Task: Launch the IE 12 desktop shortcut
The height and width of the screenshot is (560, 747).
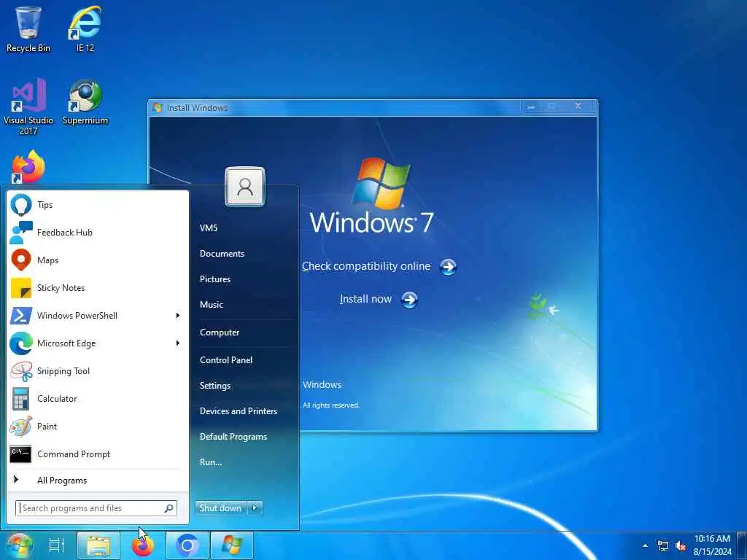Action: [x=85, y=28]
